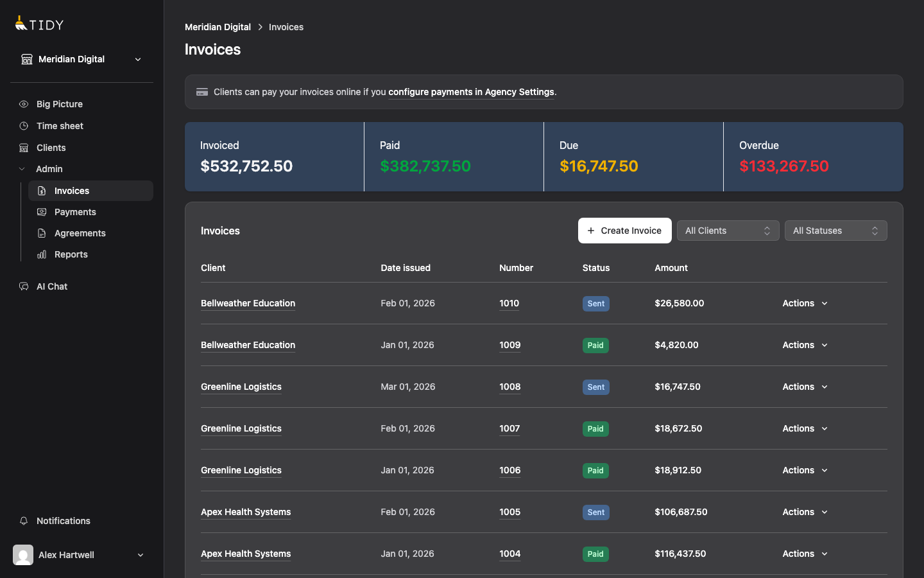Open Actions for invoice 1008
Viewport: 924px width, 578px height.
804,387
